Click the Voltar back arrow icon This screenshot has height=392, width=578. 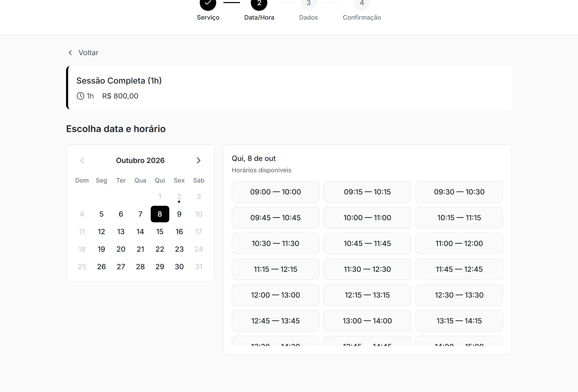(x=70, y=53)
